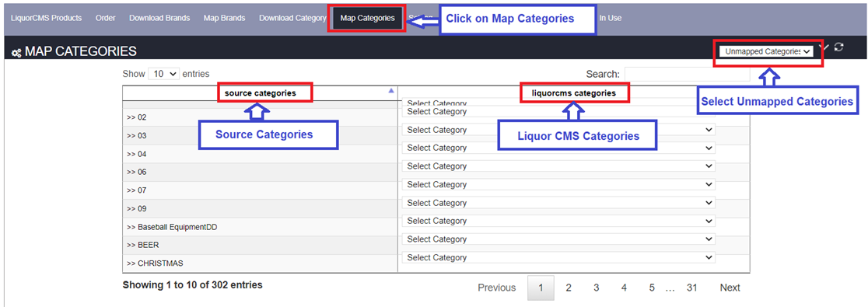The width and height of the screenshot is (868, 307).
Task: Click the source category cell '>> 03'
Action: 261,135
